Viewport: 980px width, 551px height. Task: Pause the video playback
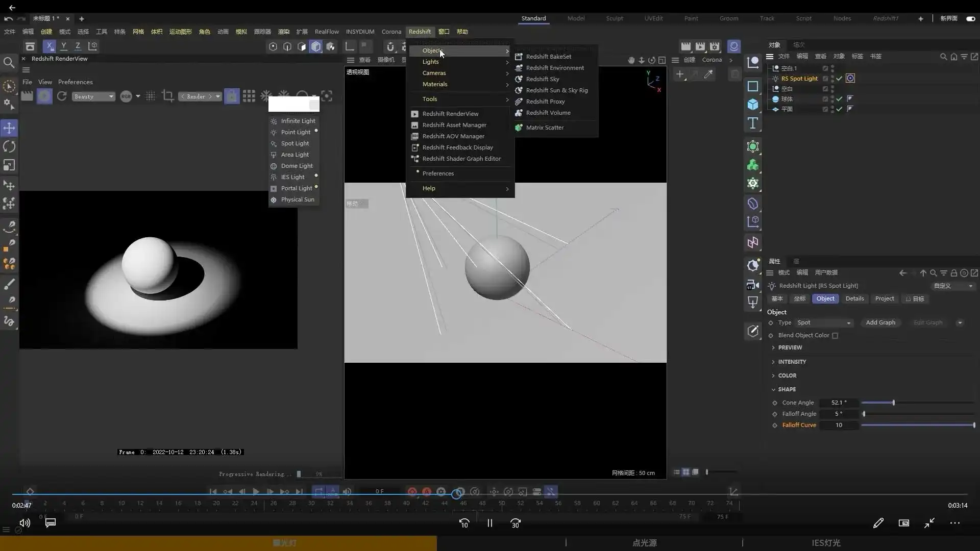click(489, 523)
